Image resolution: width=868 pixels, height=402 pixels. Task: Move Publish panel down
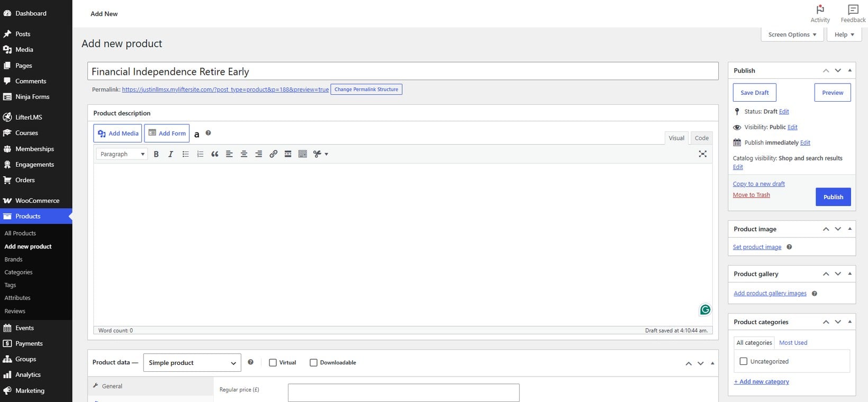coord(838,70)
